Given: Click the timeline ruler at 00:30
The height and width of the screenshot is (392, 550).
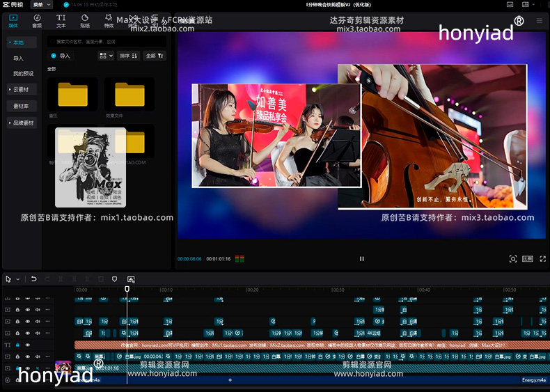Looking at the screenshot, I should [x=338, y=290].
